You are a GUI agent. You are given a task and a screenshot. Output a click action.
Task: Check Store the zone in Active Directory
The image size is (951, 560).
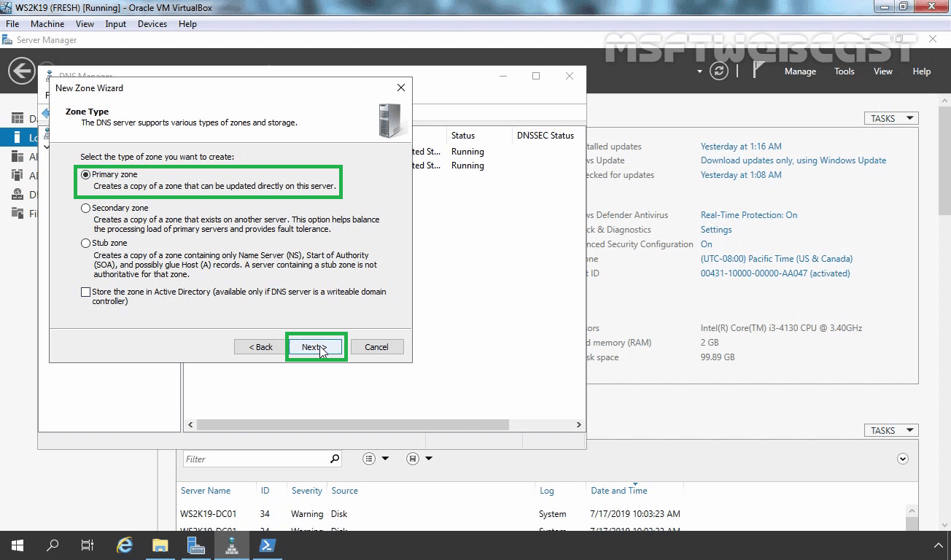pyautogui.click(x=86, y=292)
